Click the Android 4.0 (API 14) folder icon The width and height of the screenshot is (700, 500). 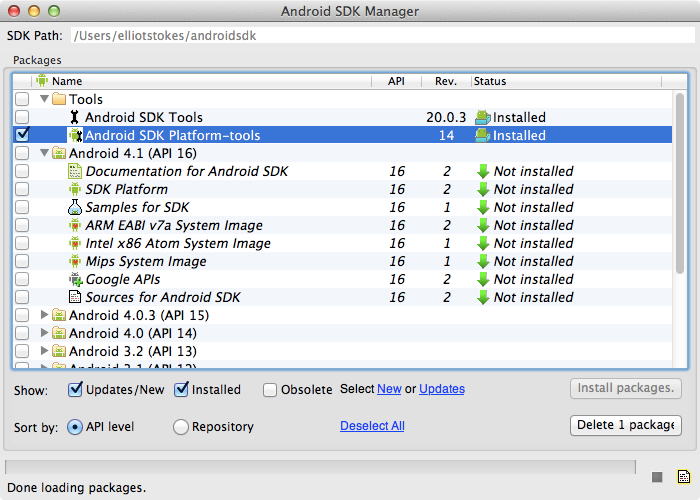point(59,333)
